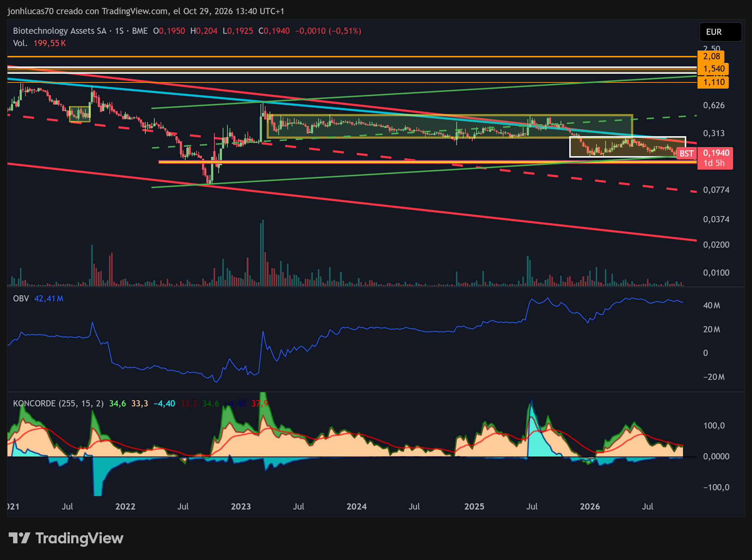The image size is (752, 560).
Task: Click the 20 M OBV axis label
Action: [x=711, y=329]
